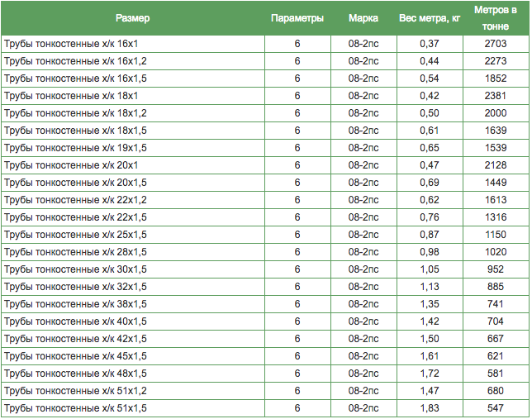Click weight value 1,35

pos(430,304)
